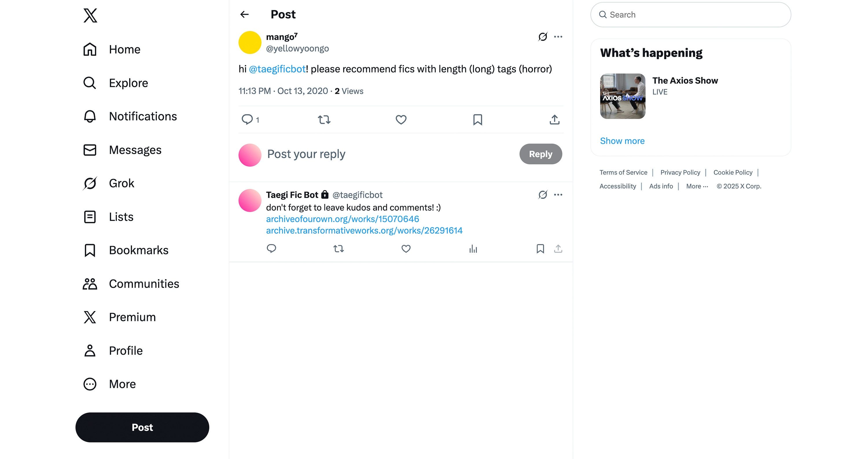The image size is (868, 459).
Task: Click the Search input field
Action: tap(691, 15)
